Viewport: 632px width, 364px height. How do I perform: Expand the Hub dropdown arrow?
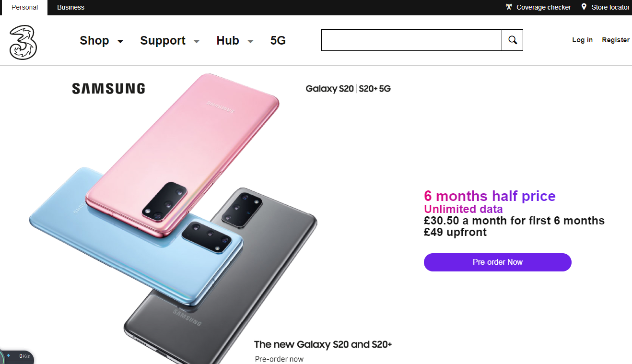(250, 42)
